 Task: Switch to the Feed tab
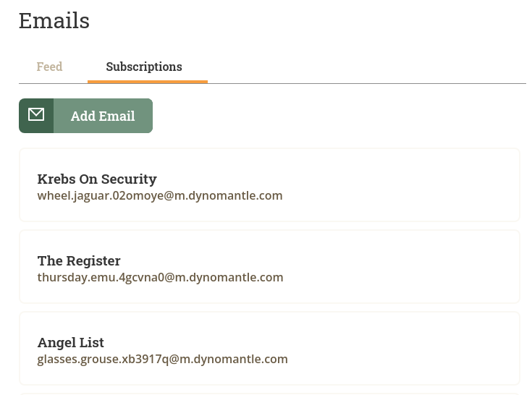49,67
